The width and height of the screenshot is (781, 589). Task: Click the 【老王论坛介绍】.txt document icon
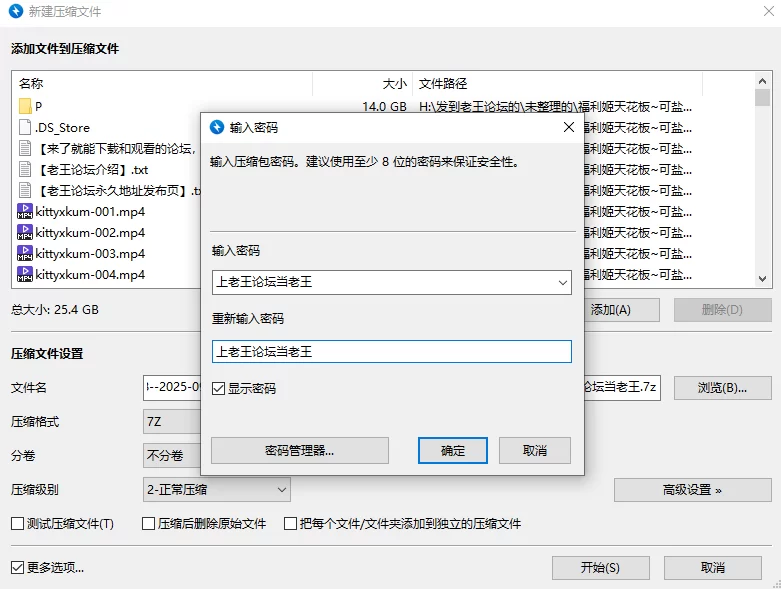pos(24,169)
